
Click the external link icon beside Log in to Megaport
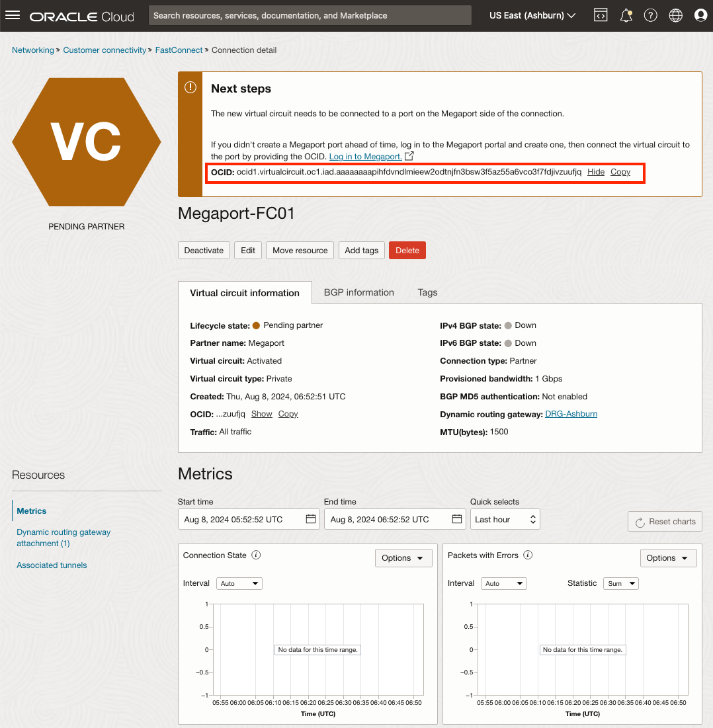point(409,156)
